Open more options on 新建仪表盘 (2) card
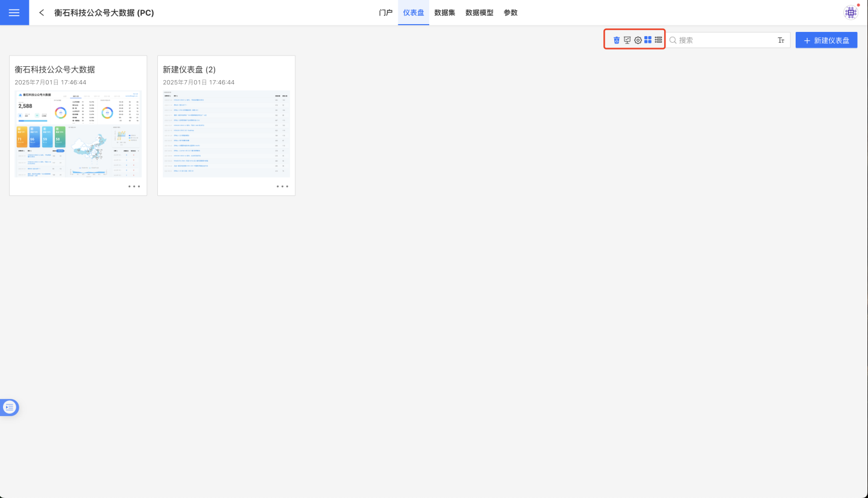 tap(282, 186)
